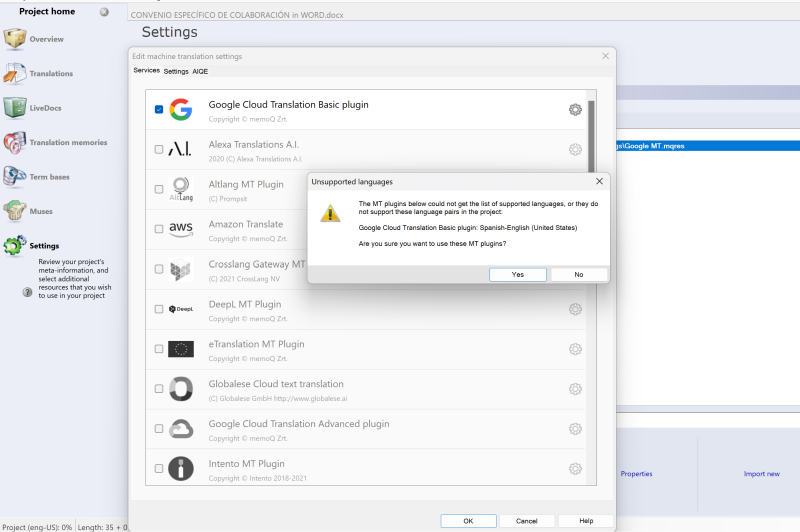
Task: Click the Intento logo icon
Action: click(181, 469)
